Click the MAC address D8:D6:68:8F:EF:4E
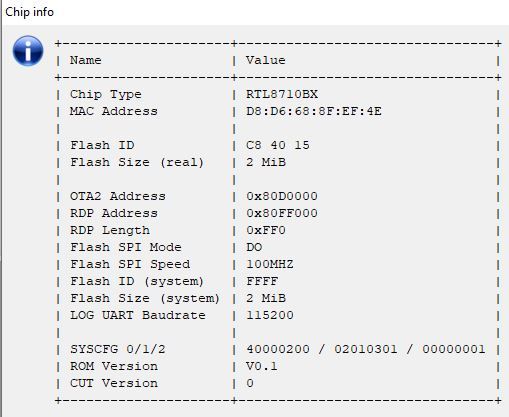Image resolution: width=509 pixels, height=417 pixels. pyautogui.click(x=314, y=111)
